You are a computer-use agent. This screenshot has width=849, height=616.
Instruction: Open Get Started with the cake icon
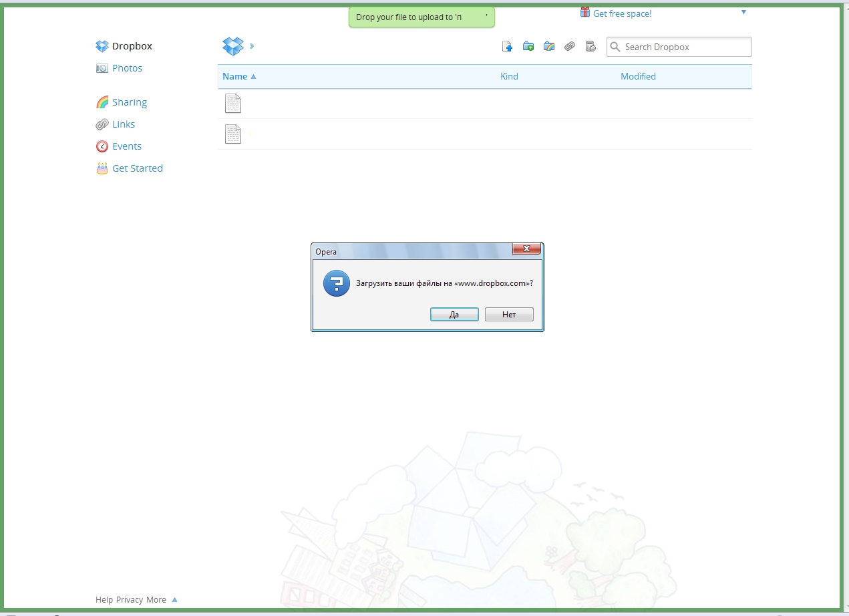pyautogui.click(x=130, y=168)
